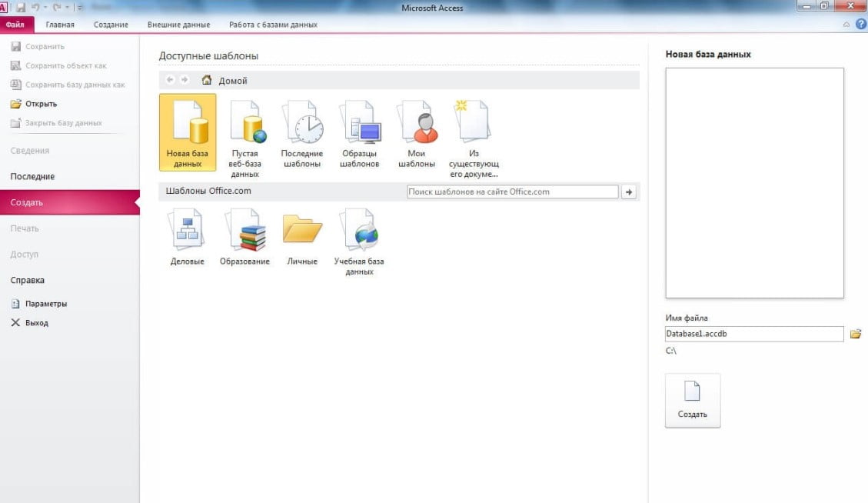Open Образцы шаблонов icon
Viewport: 868px width, 503px height.
pos(359,134)
